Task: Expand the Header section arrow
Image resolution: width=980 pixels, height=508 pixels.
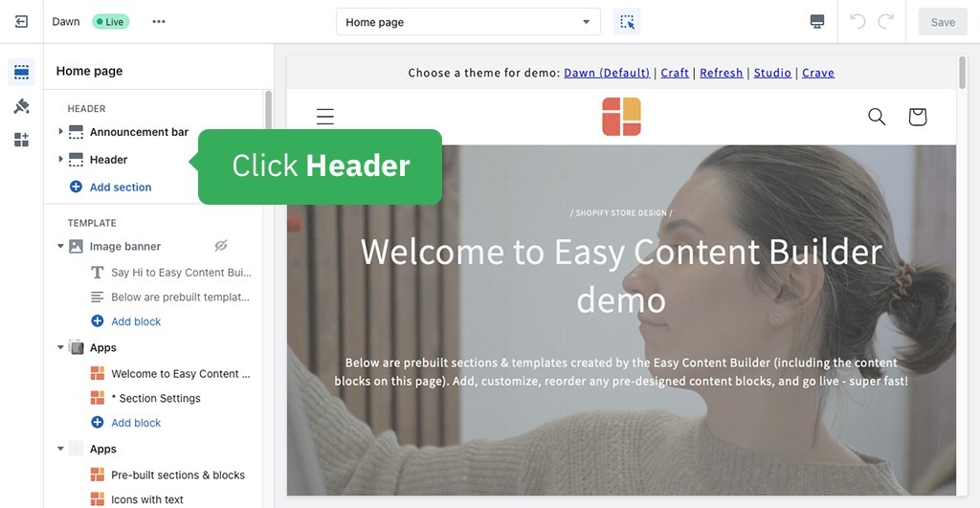Action: point(60,159)
